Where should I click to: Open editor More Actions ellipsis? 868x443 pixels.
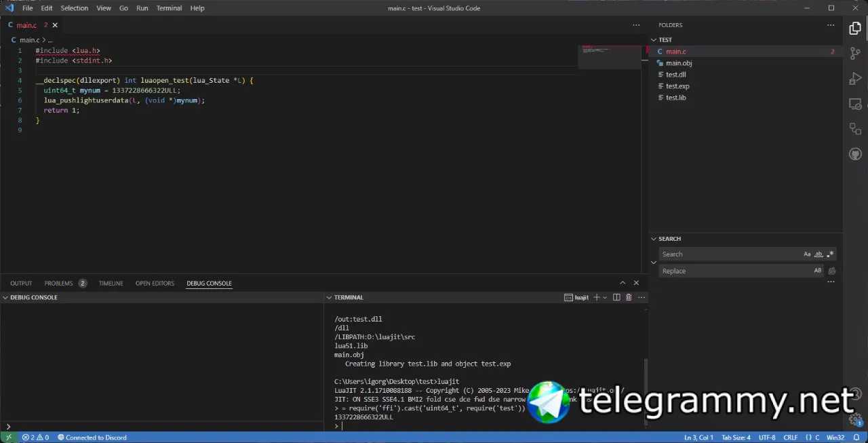[x=636, y=25]
